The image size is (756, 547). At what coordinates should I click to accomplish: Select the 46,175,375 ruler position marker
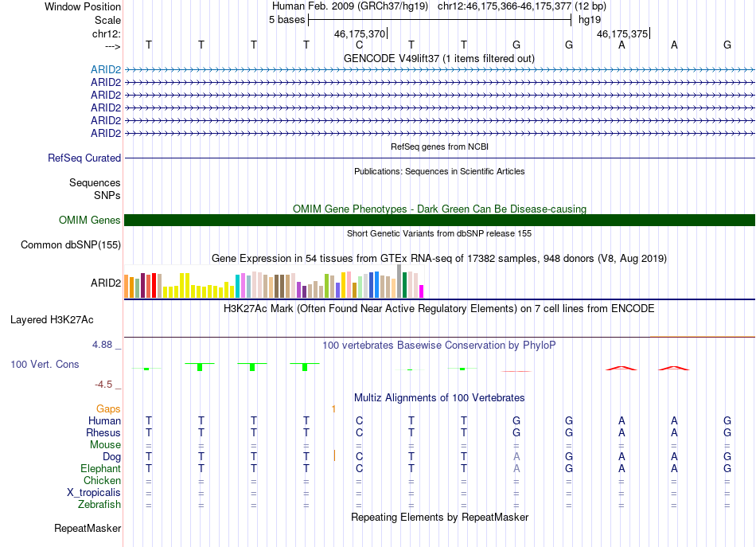(622, 33)
